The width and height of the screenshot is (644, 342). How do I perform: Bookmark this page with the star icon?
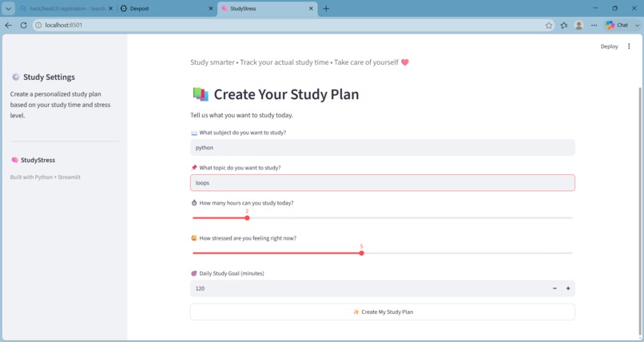pos(549,25)
